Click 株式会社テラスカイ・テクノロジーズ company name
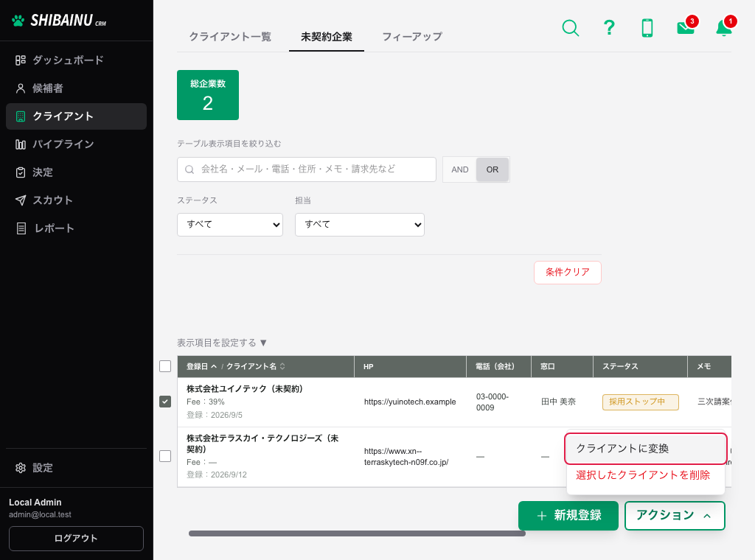The image size is (755, 560). pos(262,444)
